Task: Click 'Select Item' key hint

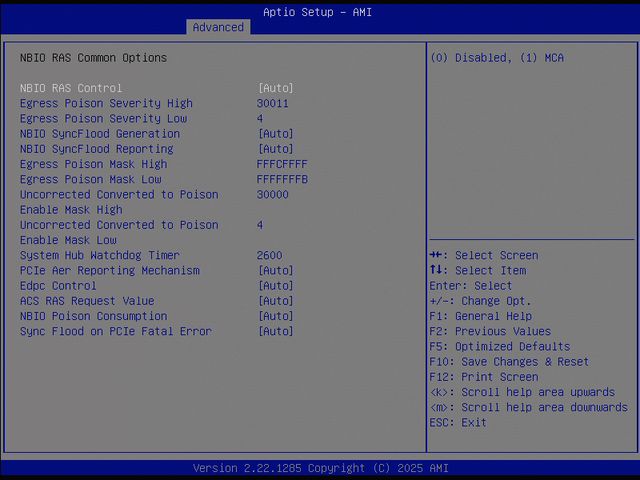Action: pos(478,270)
